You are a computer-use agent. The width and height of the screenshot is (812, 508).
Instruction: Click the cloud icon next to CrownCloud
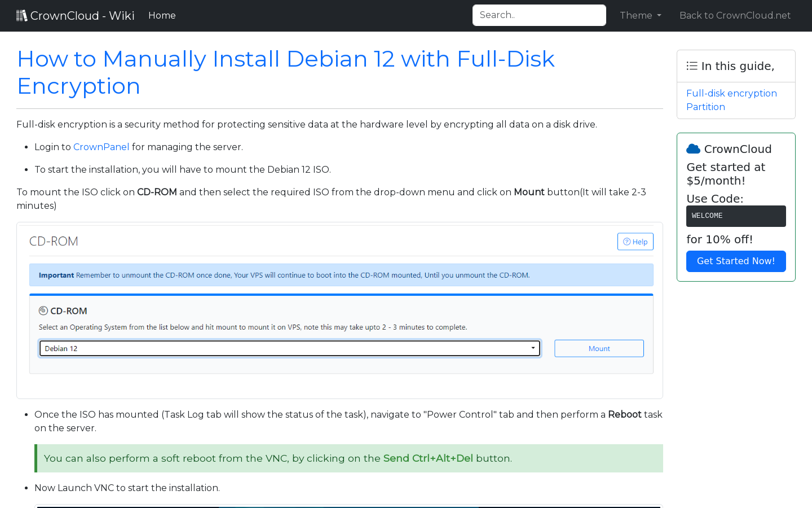tap(692, 148)
